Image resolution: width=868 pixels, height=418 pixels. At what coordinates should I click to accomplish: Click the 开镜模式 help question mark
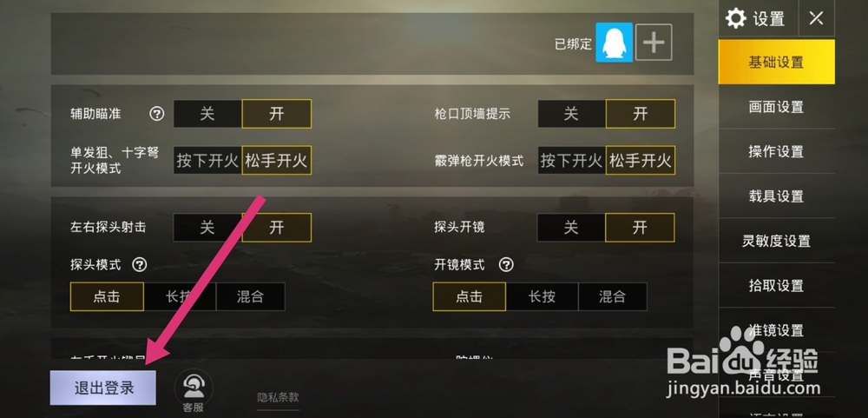[506, 264]
